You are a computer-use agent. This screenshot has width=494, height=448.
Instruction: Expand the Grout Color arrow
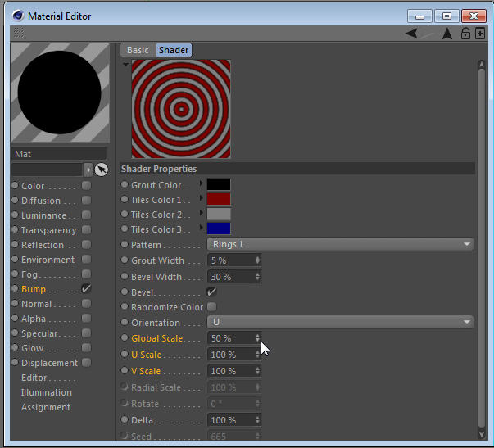pos(201,183)
